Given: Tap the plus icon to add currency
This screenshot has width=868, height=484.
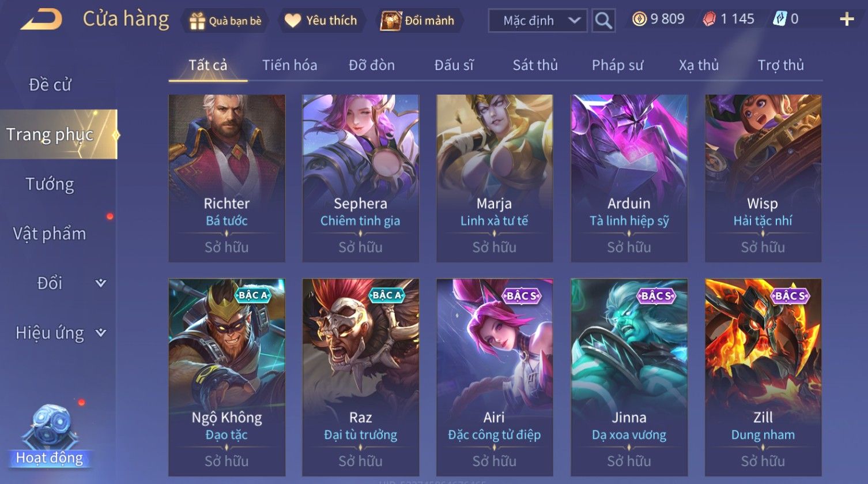Looking at the screenshot, I should click(847, 20).
